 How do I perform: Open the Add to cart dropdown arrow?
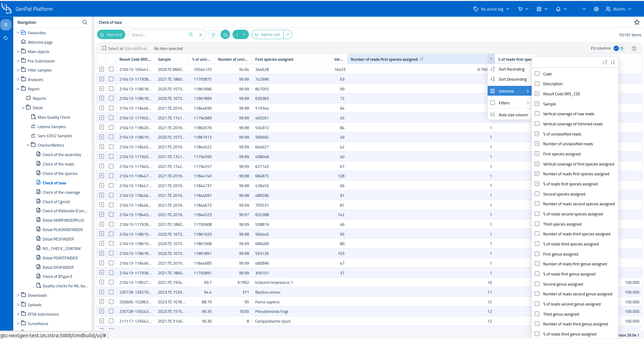click(x=288, y=35)
